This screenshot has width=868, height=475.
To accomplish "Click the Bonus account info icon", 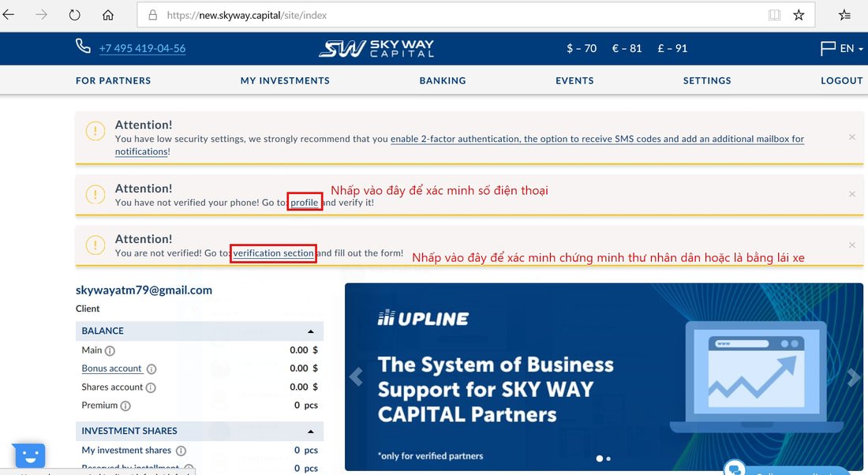I will coord(152,368).
